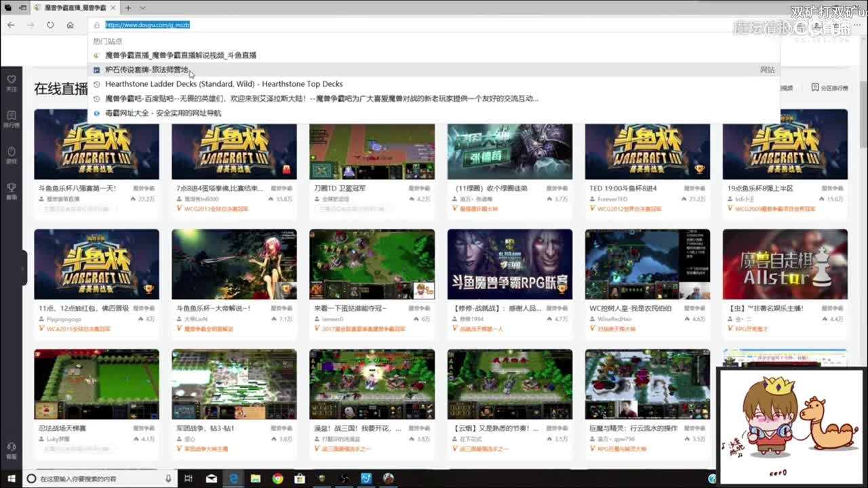Open Microsoft Store from the taskbar
This screenshot has width=868, height=488.
pos(300,479)
